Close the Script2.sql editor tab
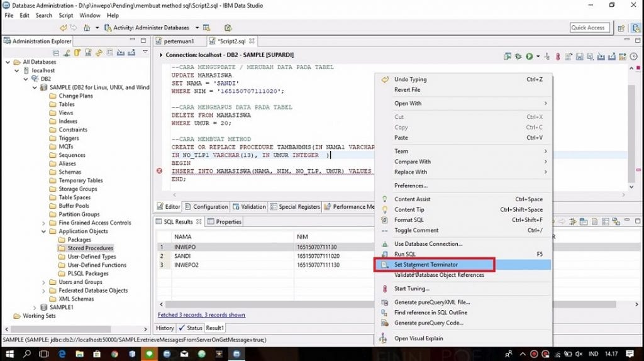 [252, 42]
